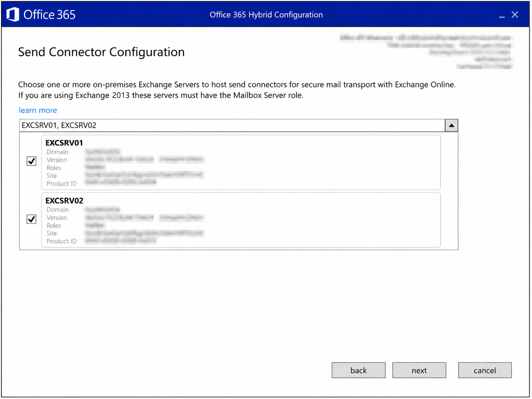Click the Site label under EXCSRV01
Screen dimensions: 532x399
(x=51, y=176)
